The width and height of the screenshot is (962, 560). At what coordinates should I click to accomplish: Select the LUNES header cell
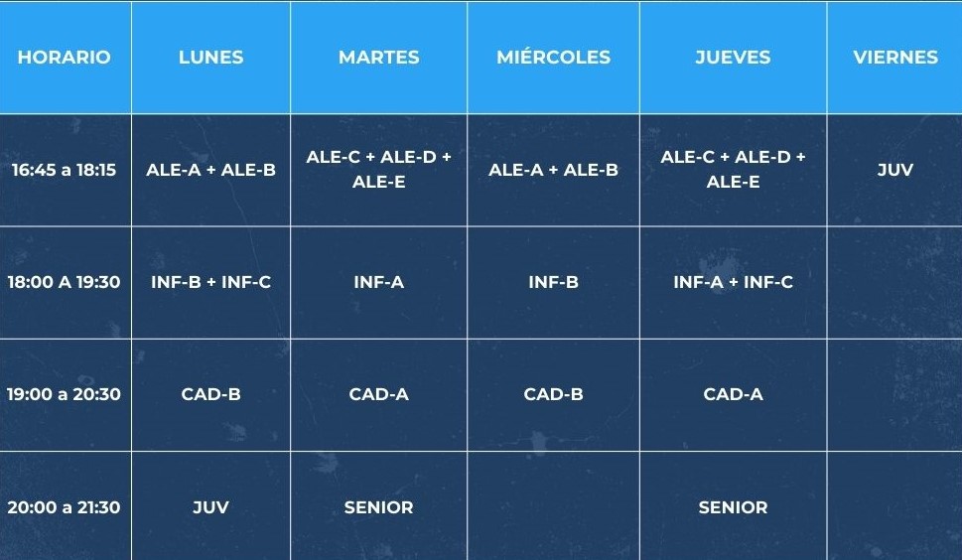[211, 57]
